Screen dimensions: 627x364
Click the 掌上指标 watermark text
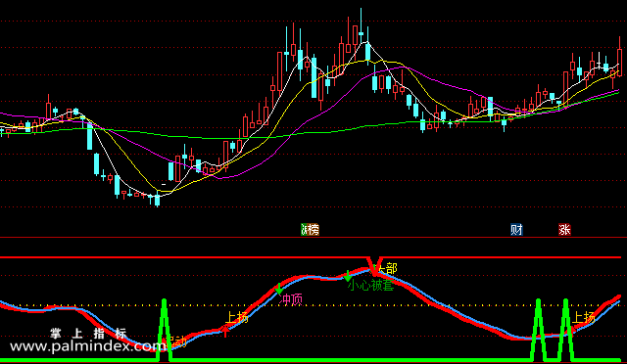[x=88, y=334]
